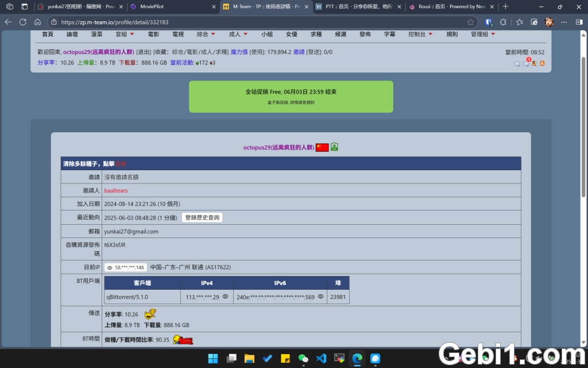The image size is (588, 368).
Task: Click the address bar URL field
Action: tap(262, 22)
